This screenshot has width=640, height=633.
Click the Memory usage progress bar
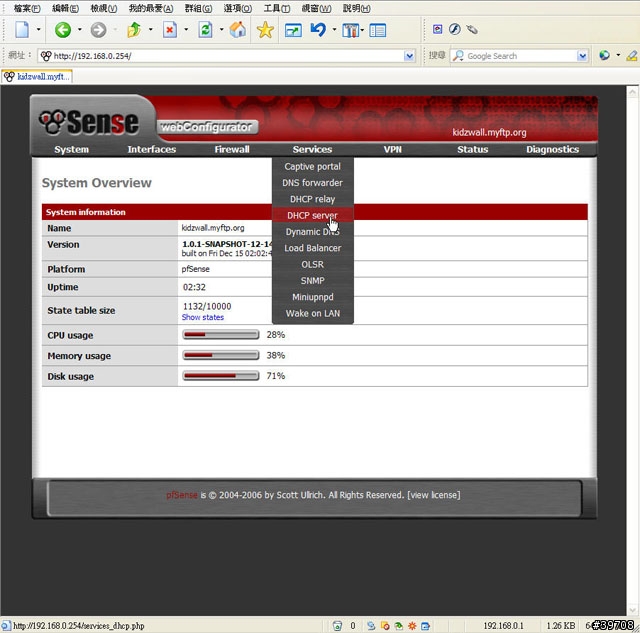click(220, 355)
